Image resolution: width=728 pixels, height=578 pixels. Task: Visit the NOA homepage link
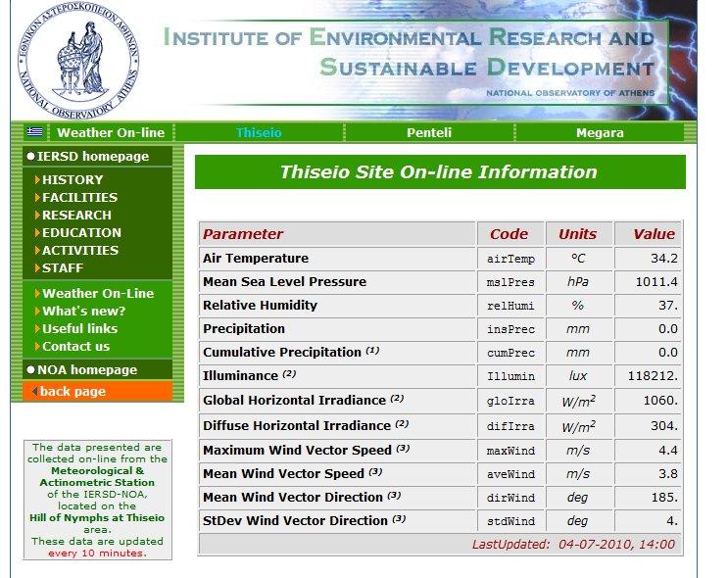[x=86, y=369]
